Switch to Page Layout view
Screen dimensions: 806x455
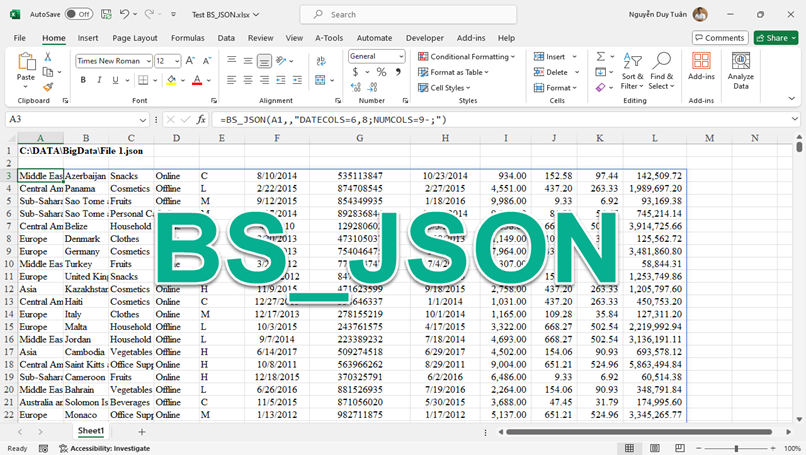(654, 448)
